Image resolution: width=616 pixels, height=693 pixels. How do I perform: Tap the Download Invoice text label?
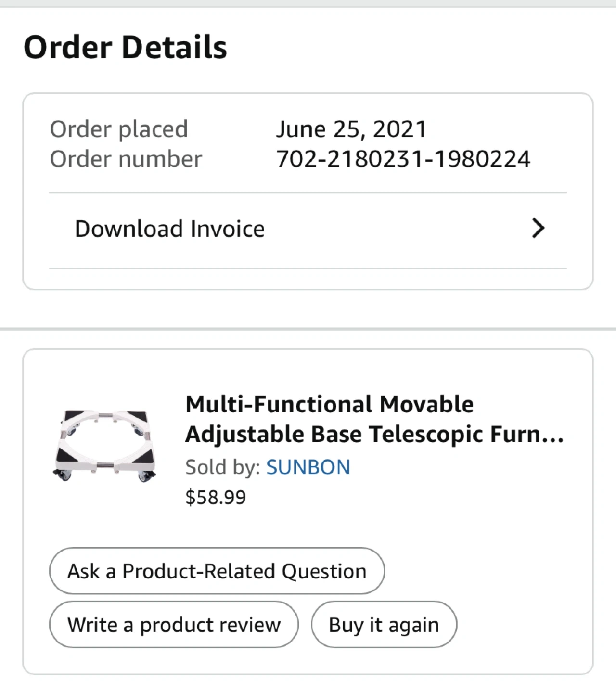pyautogui.click(x=169, y=229)
